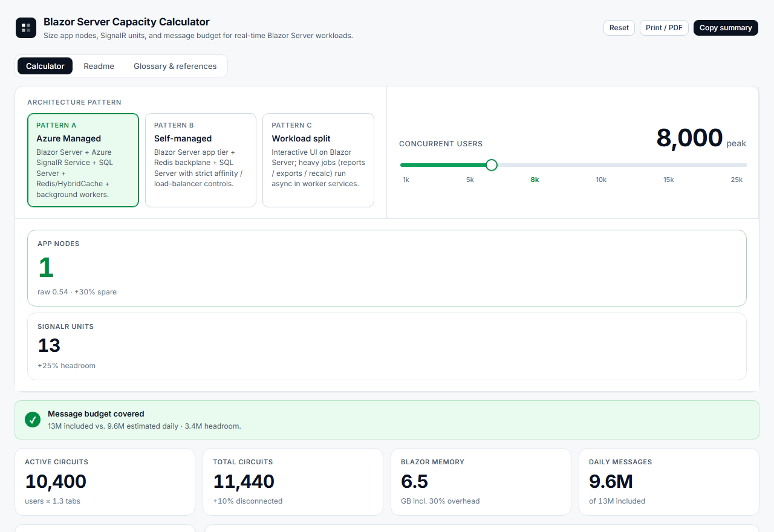Viewport: 774px width, 532px height.
Task: Click the 15k slider tick label
Action: (x=668, y=180)
